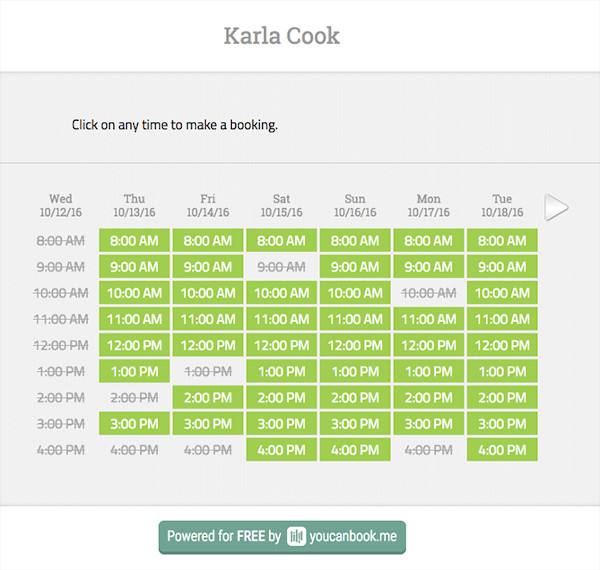Screen dimensions: 600x570
Task: Click the Karla Cook page title
Action: pyautogui.click(x=282, y=36)
